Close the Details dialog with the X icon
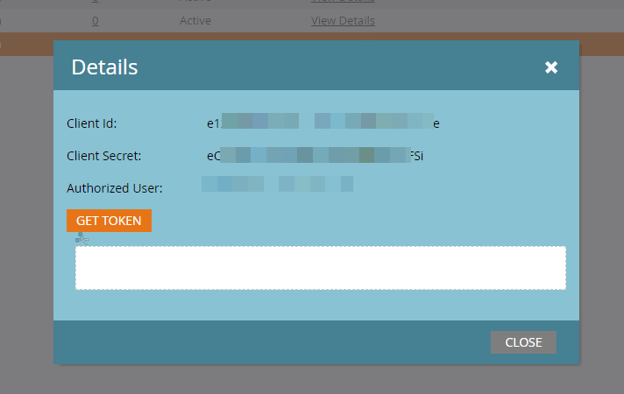This screenshot has width=624, height=394. 551,67
